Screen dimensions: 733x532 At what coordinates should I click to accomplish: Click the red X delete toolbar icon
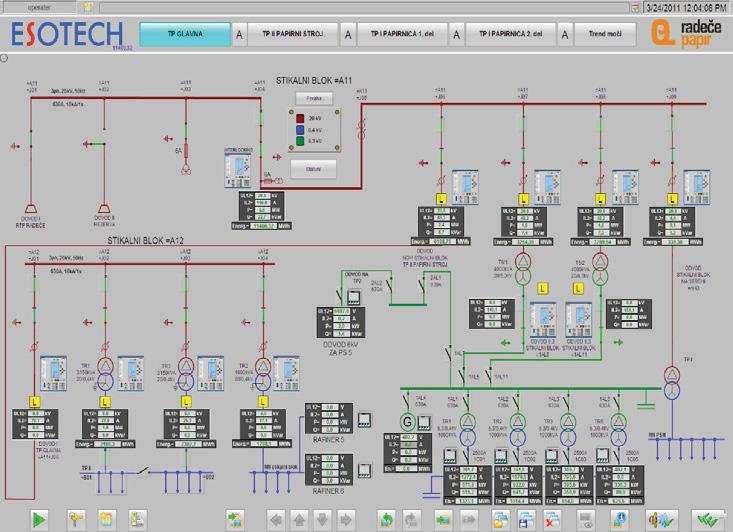coord(553,519)
